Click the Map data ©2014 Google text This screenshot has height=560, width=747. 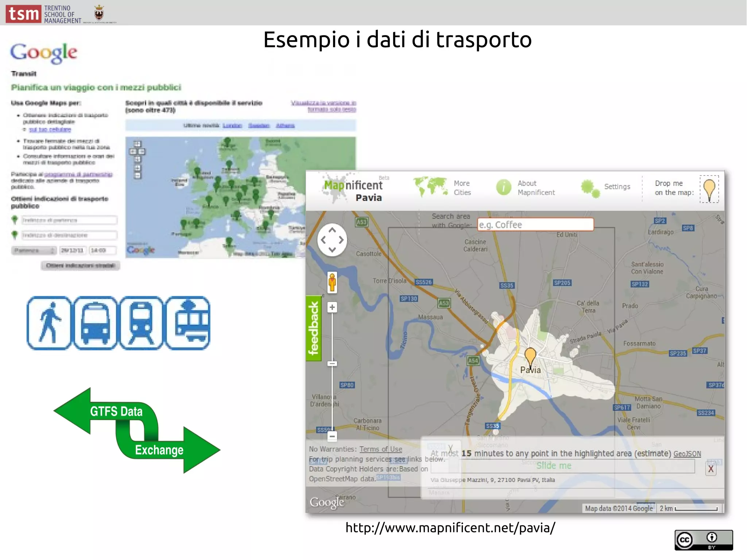pos(619,509)
